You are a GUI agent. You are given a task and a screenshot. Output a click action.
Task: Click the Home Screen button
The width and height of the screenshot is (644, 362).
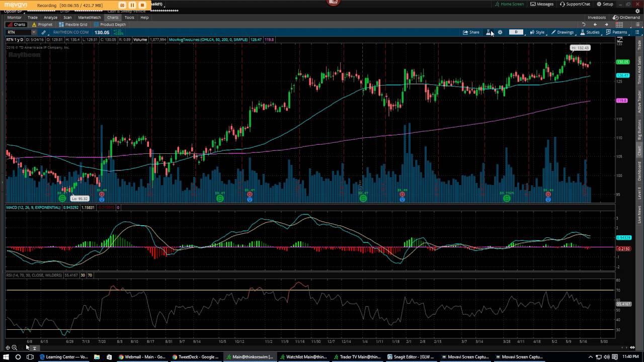(509, 4)
